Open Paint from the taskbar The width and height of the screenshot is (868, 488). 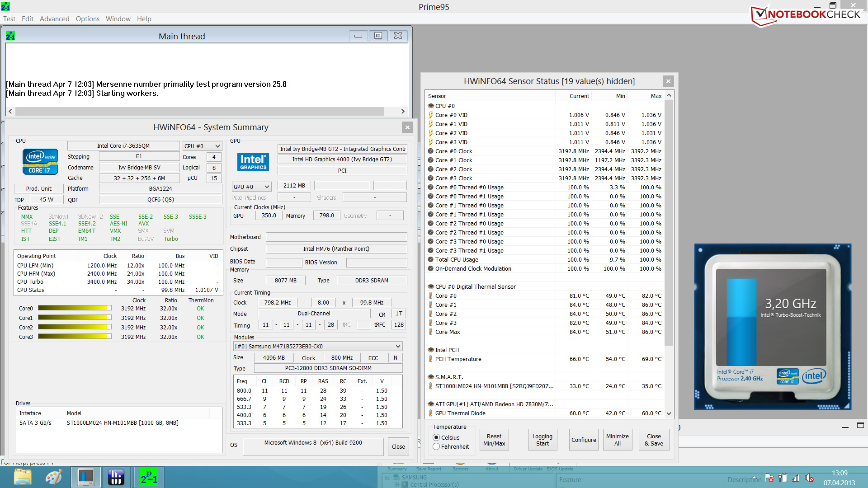click(54, 477)
